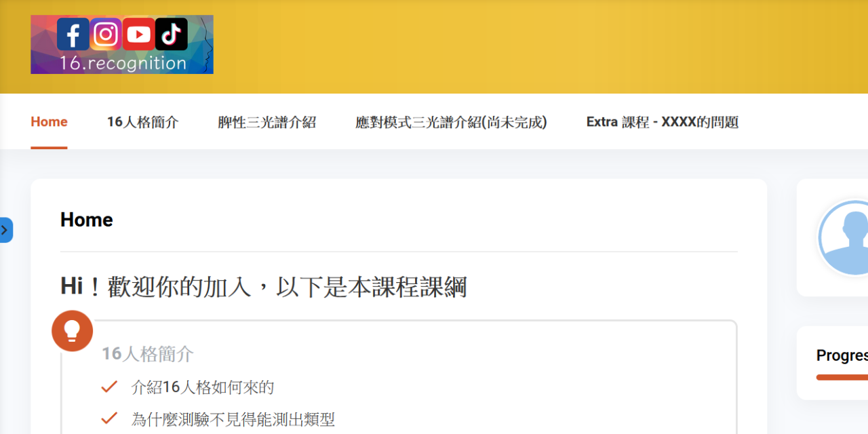This screenshot has height=434, width=868.
Task: Go to the 脾性三光譜介紹 tab
Action: [x=267, y=122]
